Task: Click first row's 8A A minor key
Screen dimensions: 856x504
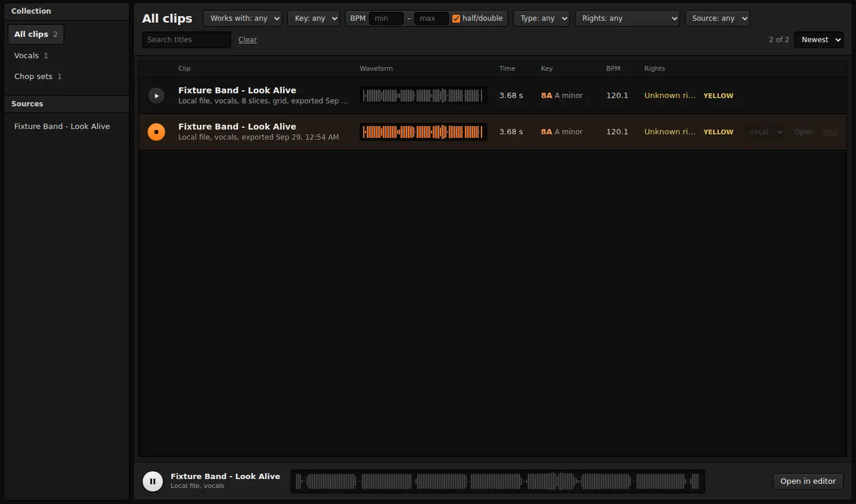Action: point(562,96)
